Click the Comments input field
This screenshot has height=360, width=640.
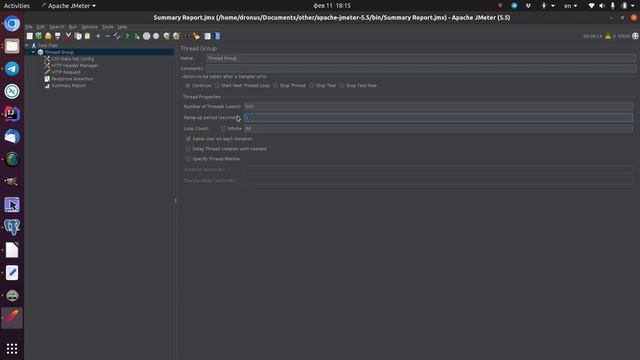(421, 69)
